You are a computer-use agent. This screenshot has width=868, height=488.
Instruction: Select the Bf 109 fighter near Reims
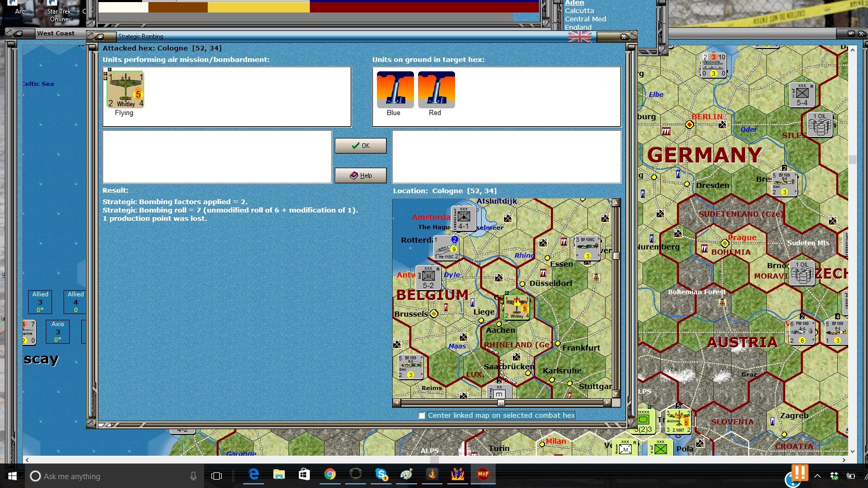(x=410, y=367)
